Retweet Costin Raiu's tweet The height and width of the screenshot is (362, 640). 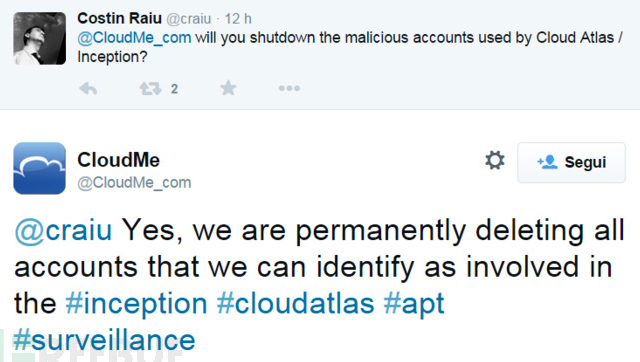(x=150, y=88)
